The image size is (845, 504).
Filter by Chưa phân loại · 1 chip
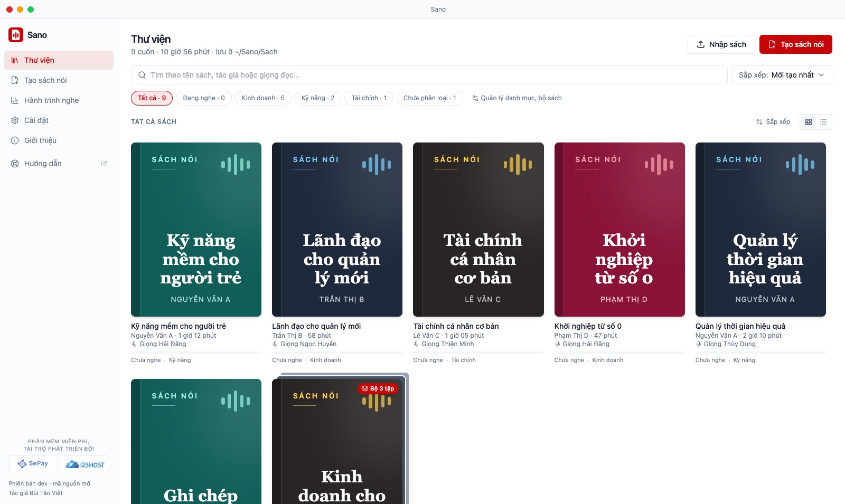tap(430, 98)
